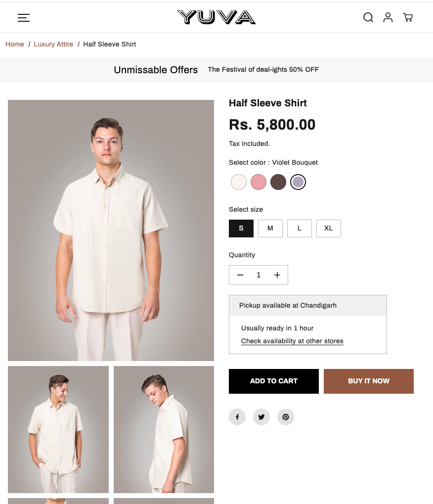433x504 pixels.
Task: Open the user account icon
Action: pyautogui.click(x=388, y=18)
